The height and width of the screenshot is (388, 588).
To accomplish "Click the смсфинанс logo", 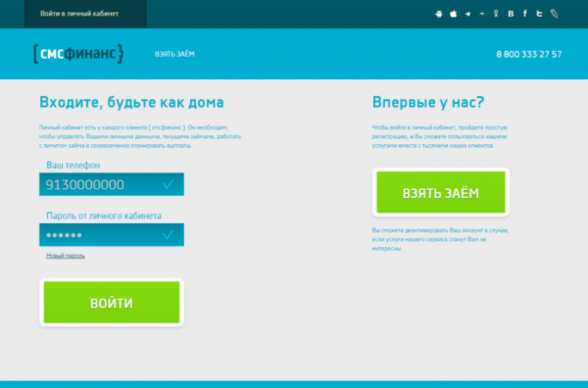I will pos(78,54).
